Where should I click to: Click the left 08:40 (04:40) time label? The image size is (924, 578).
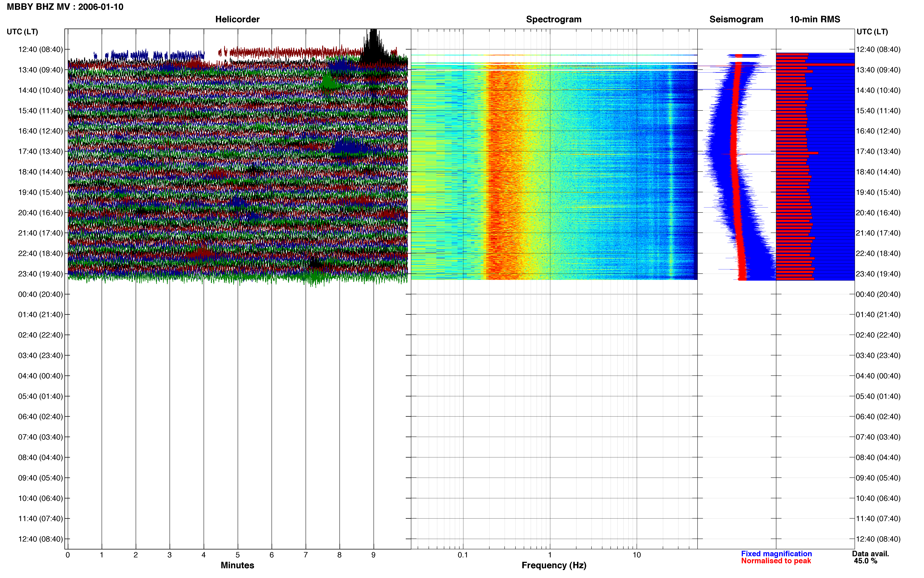point(41,457)
